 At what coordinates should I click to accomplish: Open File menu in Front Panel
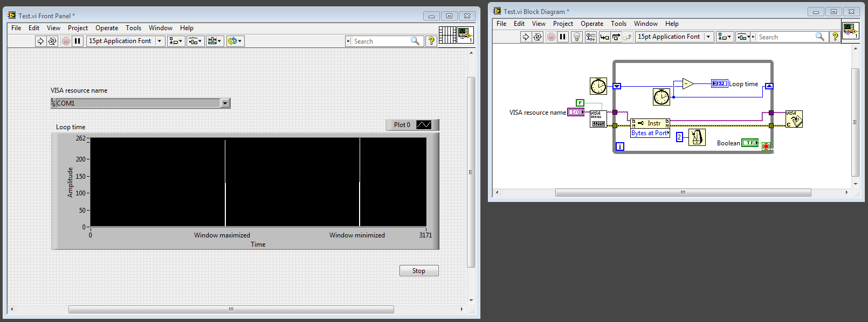coord(16,28)
